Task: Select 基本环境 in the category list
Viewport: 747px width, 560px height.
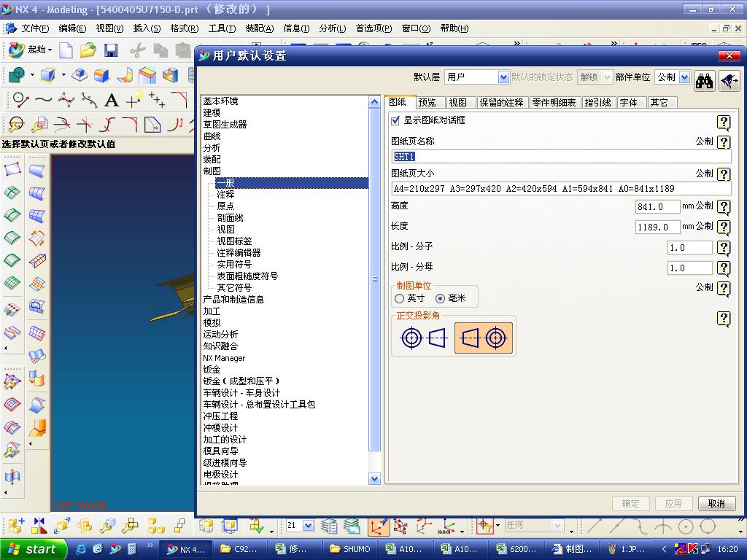Action: [220, 101]
